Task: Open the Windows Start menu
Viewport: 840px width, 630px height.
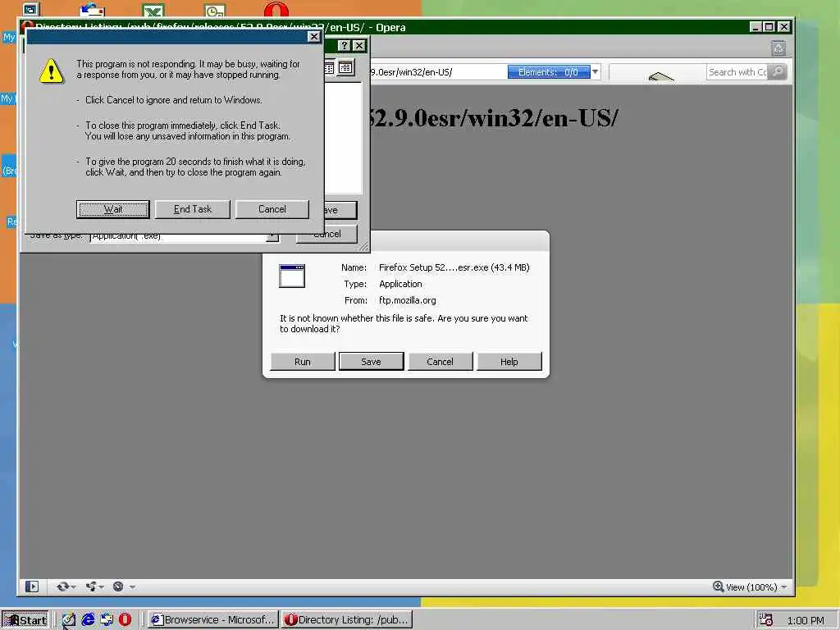Action: tap(25, 620)
